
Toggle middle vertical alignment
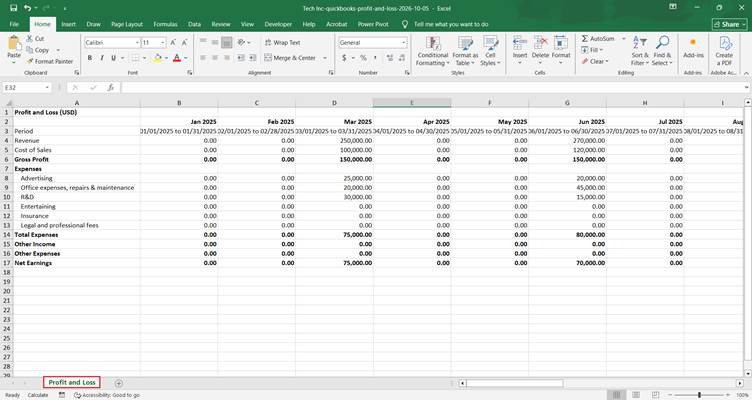(x=215, y=42)
